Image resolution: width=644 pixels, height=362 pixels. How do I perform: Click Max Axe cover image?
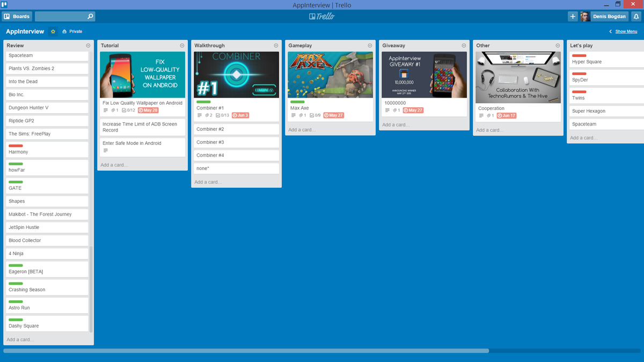tap(330, 75)
